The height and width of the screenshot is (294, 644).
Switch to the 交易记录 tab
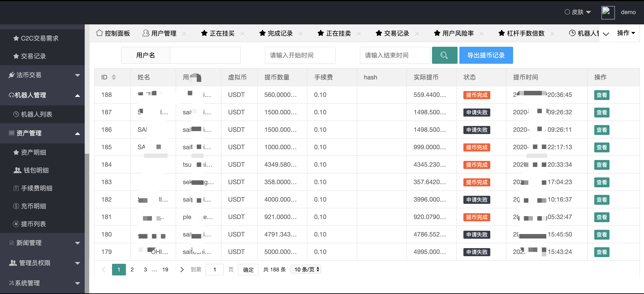(396, 33)
